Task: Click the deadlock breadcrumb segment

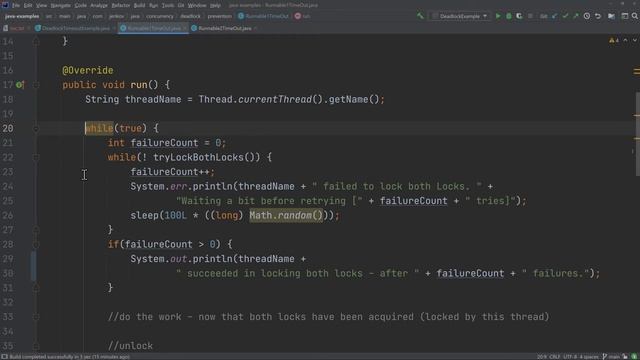Action: (x=190, y=16)
